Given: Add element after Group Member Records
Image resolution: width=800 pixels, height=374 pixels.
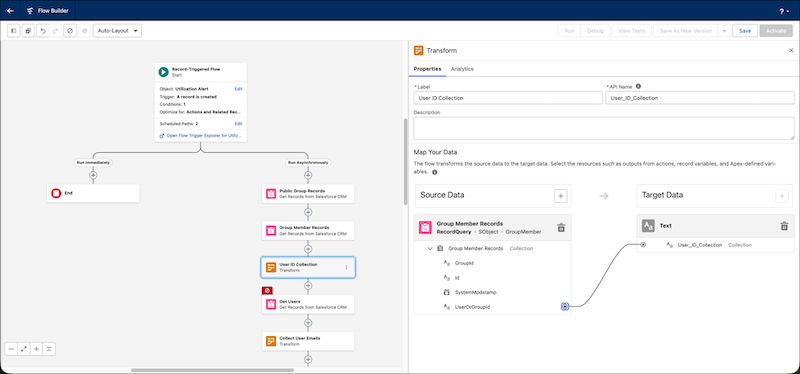Looking at the screenshot, I should pos(308,249).
